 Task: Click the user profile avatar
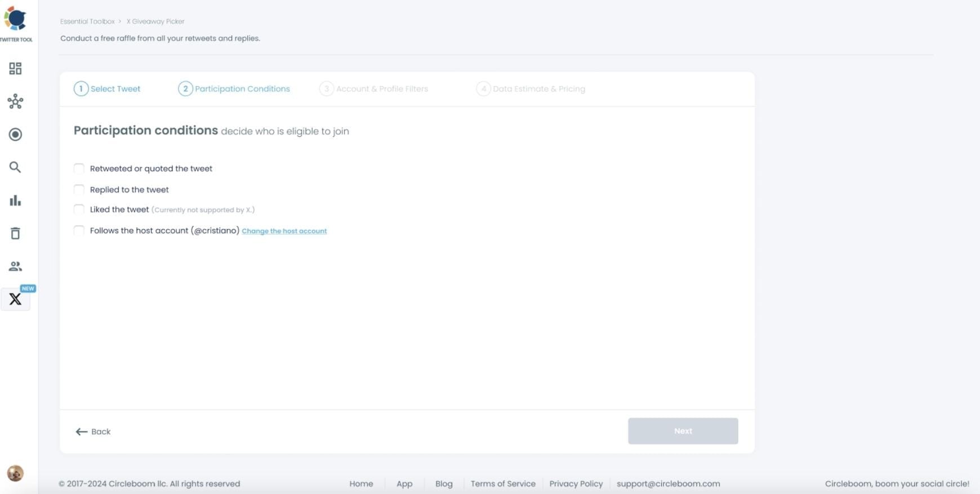15,473
